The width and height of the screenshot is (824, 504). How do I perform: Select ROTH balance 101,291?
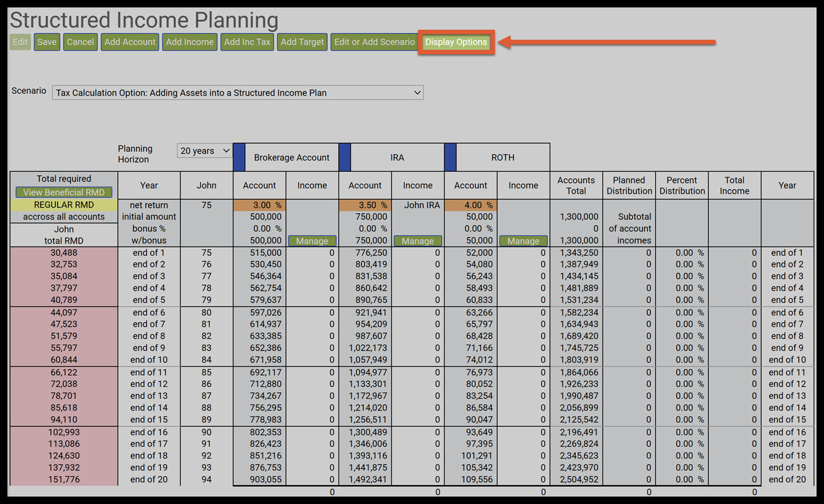coord(477,456)
